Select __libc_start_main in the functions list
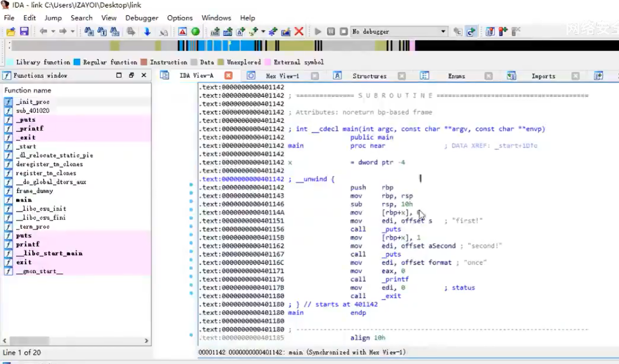This screenshot has height=364, width=619. tap(77, 253)
